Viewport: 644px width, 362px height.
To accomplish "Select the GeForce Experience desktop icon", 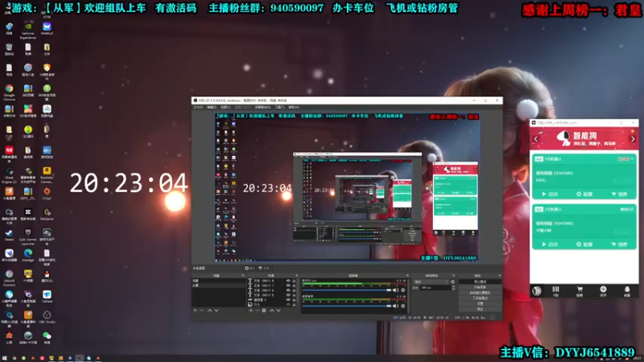I will click(x=28, y=31).
